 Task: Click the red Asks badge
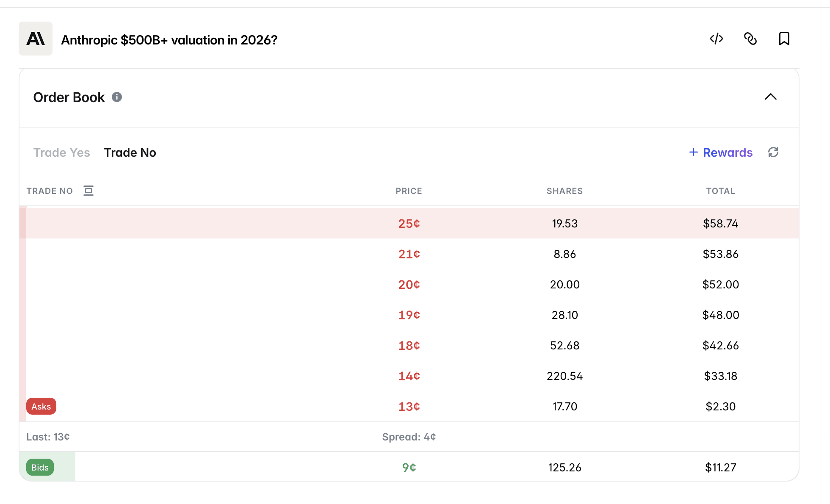(41, 407)
